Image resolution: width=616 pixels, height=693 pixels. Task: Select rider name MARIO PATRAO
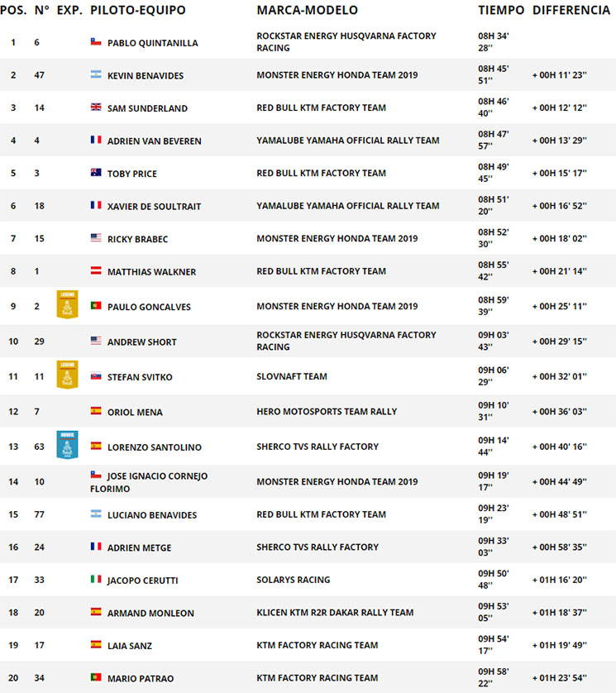[141, 679]
